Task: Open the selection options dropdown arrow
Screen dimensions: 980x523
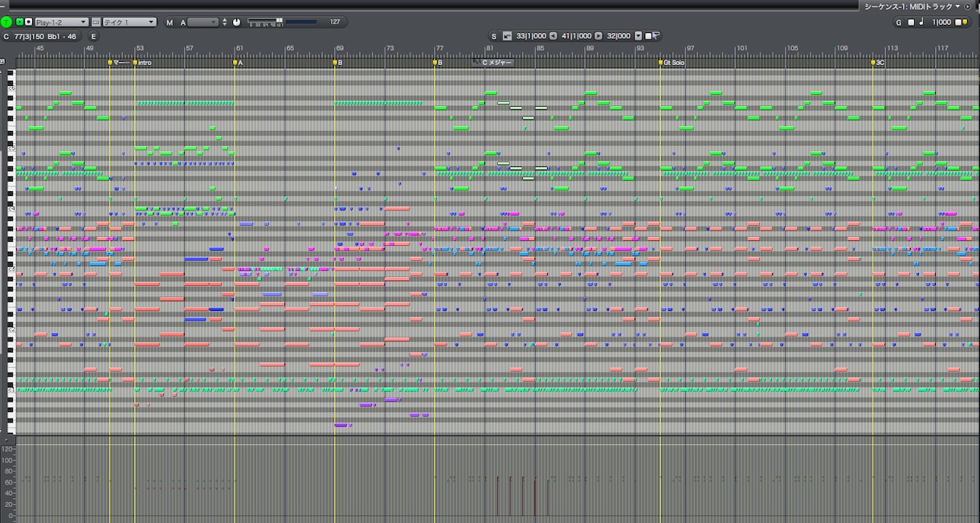Action: coord(639,36)
